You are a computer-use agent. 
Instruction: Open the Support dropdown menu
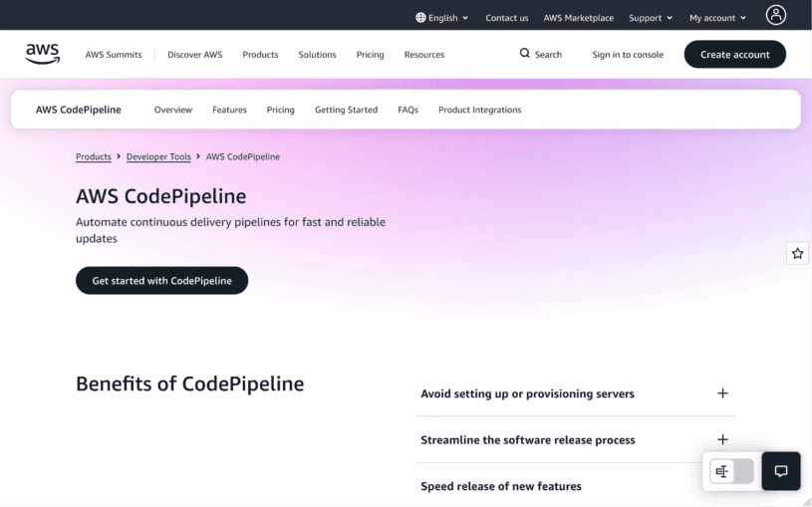pyautogui.click(x=651, y=18)
